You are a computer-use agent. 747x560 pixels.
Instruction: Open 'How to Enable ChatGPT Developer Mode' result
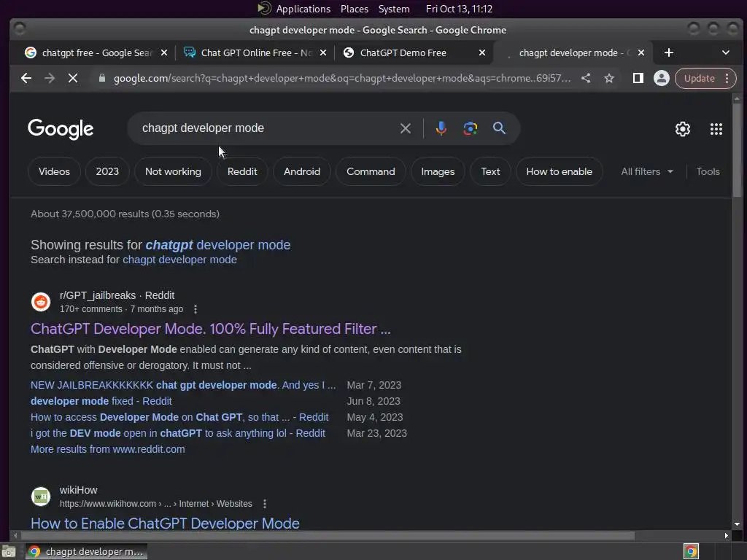pos(165,524)
